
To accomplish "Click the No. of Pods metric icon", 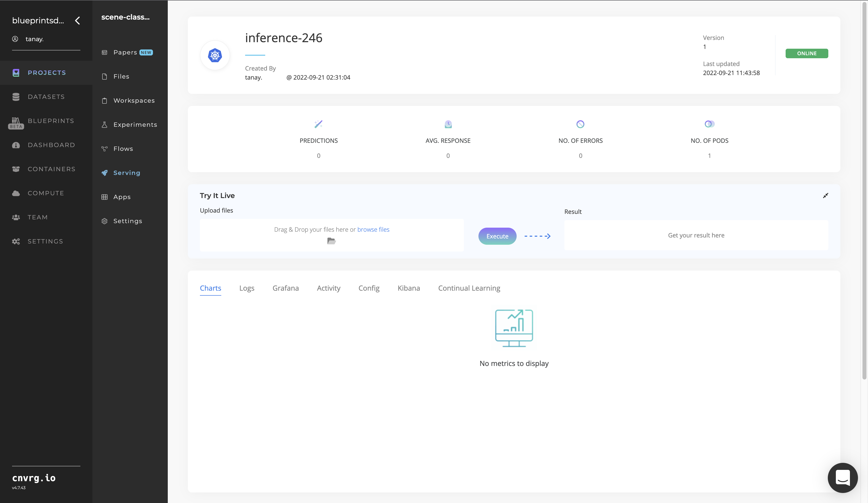I will pyautogui.click(x=709, y=124).
